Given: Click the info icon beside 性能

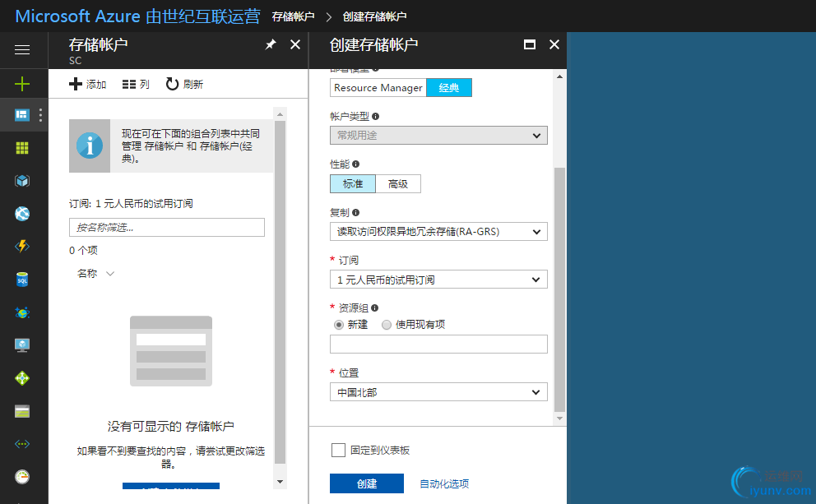Looking at the screenshot, I should [x=355, y=164].
